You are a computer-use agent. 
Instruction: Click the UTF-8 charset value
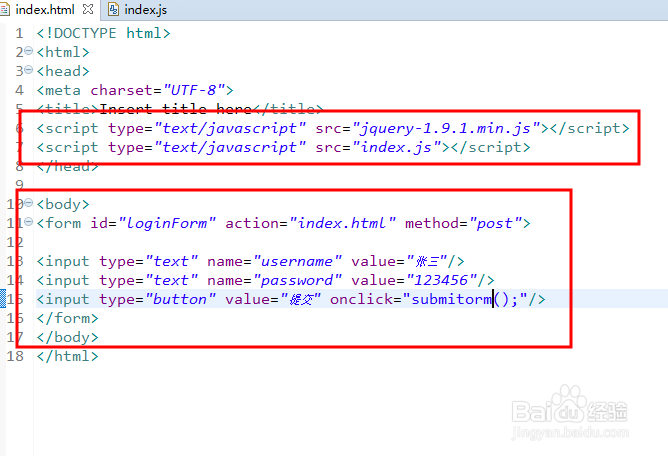pos(194,90)
